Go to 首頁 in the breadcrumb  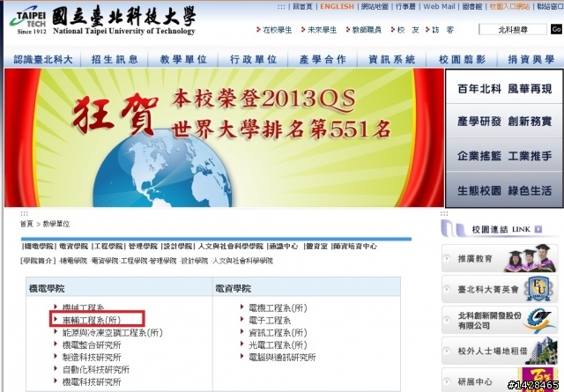pyautogui.click(x=26, y=224)
